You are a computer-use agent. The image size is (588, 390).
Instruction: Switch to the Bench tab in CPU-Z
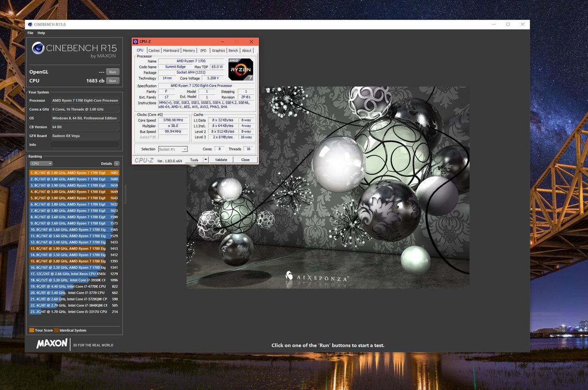(x=233, y=51)
